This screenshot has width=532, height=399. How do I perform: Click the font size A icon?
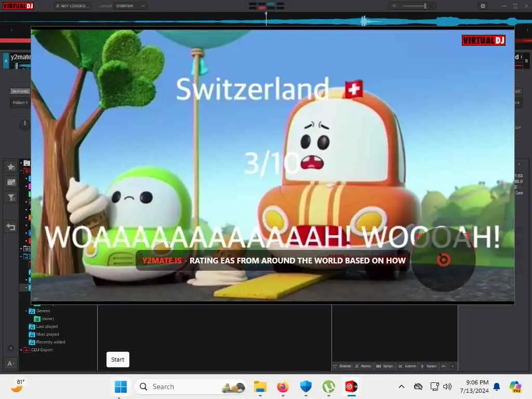[10, 364]
